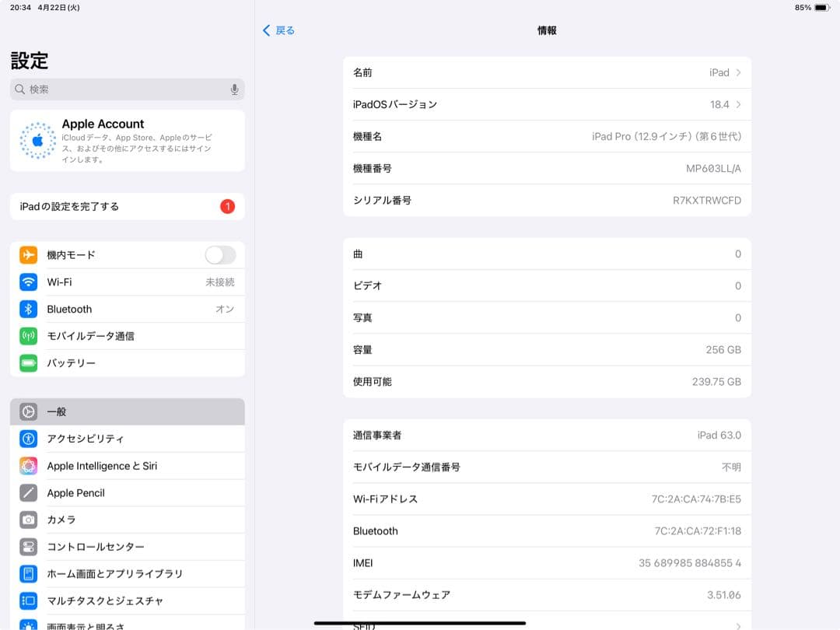
Task: Open コントロールセンター via its toggle icon
Action: [x=29, y=547]
